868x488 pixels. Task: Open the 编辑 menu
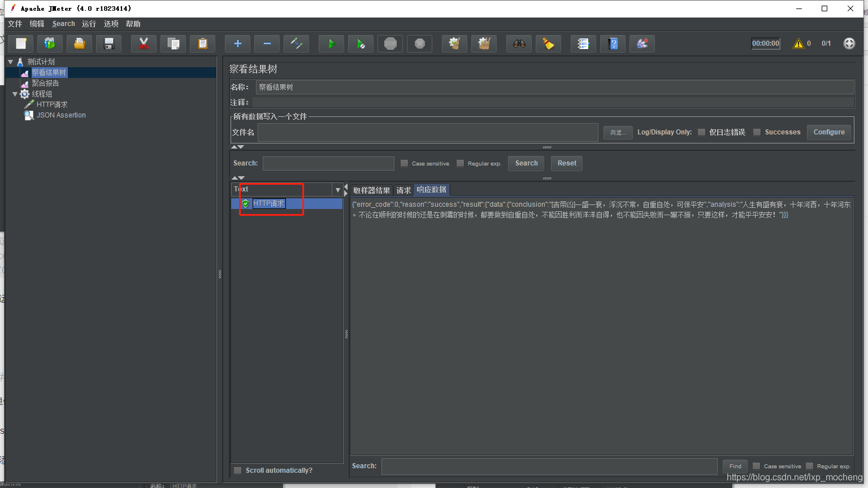tap(37, 24)
